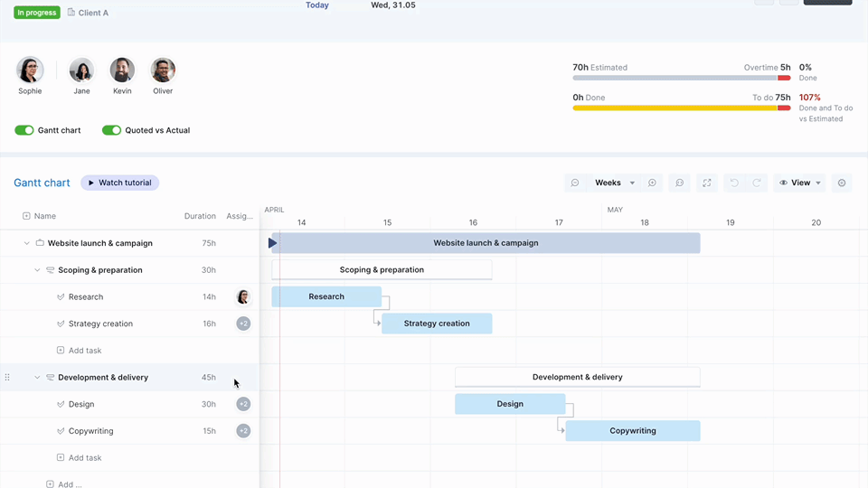Click the 14h duration for Research
The width and height of the screenshot is (868, 488).
[209, 296]
